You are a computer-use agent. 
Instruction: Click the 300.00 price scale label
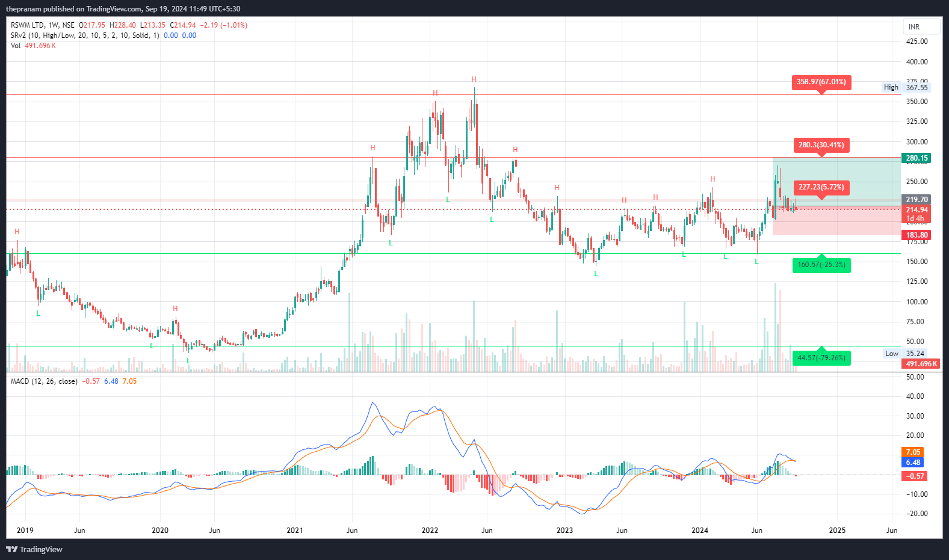pos(917,142)
